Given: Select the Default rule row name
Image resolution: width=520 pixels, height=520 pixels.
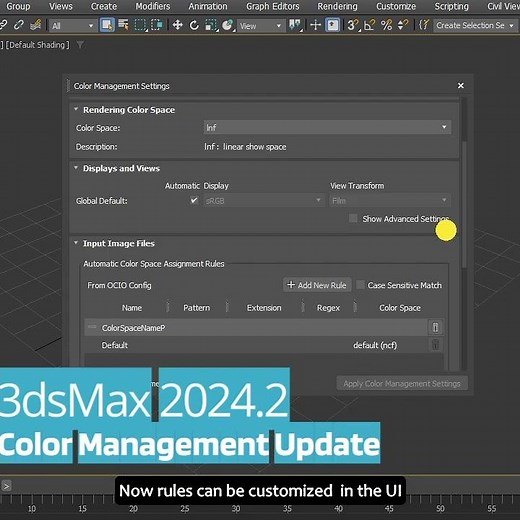Looking at the screenshot, I should 114,345.
